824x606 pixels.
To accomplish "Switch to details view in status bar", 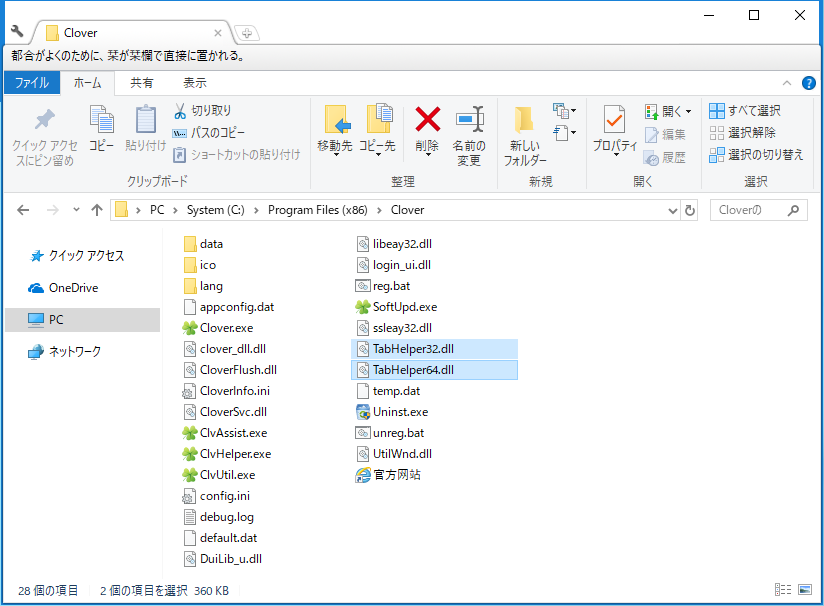I will (783, 591).
